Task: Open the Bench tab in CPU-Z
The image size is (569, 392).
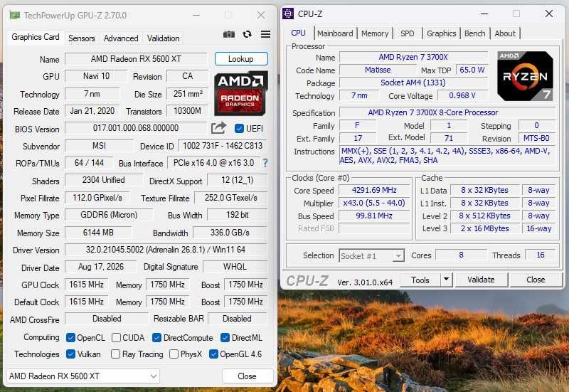Action: click(x=474, y=33)
